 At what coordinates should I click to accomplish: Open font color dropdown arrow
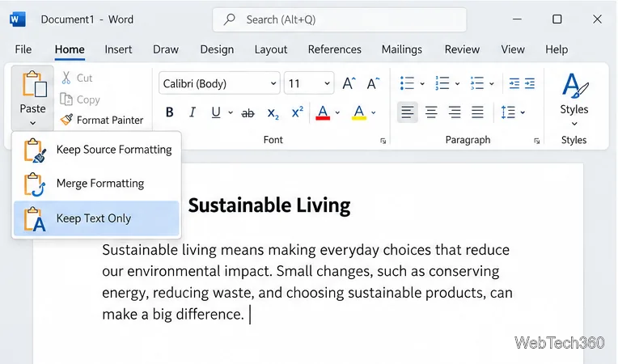pyautogui.click(x=337, y=112)
